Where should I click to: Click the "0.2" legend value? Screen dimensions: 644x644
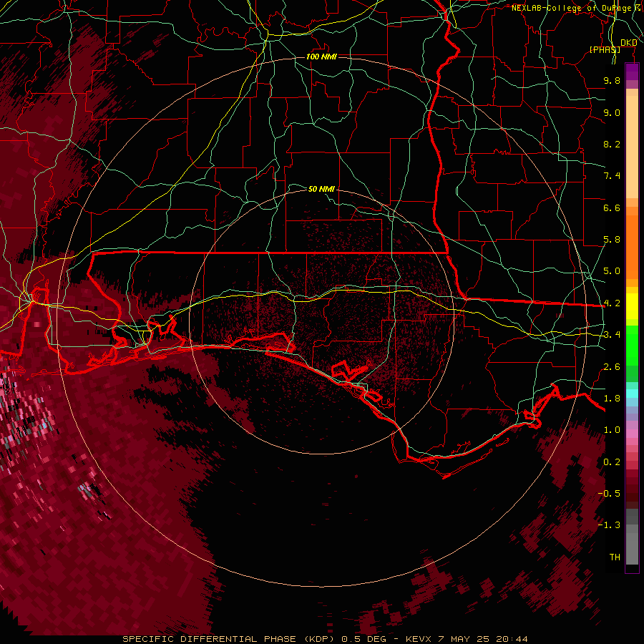[612, 462]
